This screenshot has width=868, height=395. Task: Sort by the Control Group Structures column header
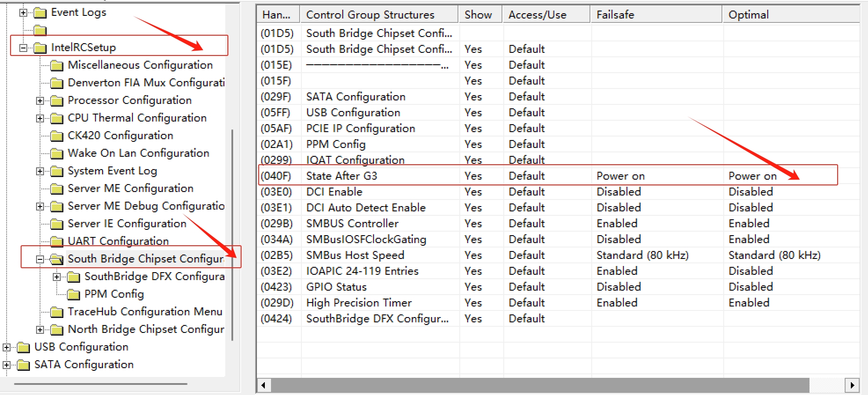(x=379, y=15)
